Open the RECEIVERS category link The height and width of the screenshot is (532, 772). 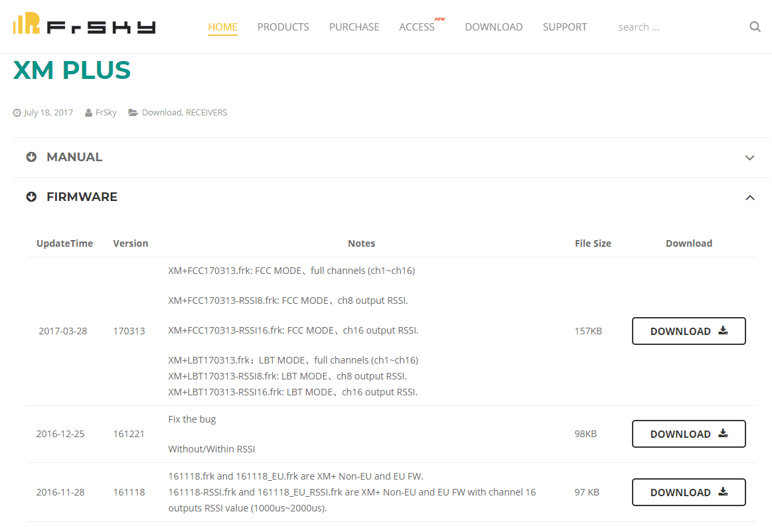206,113
